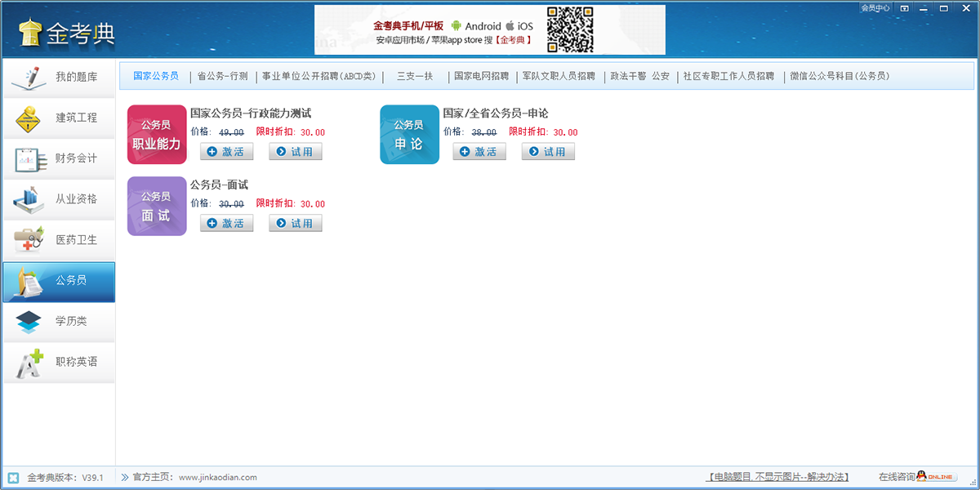
Task: Click the QR code in the banner
Action: pos(569,30)
